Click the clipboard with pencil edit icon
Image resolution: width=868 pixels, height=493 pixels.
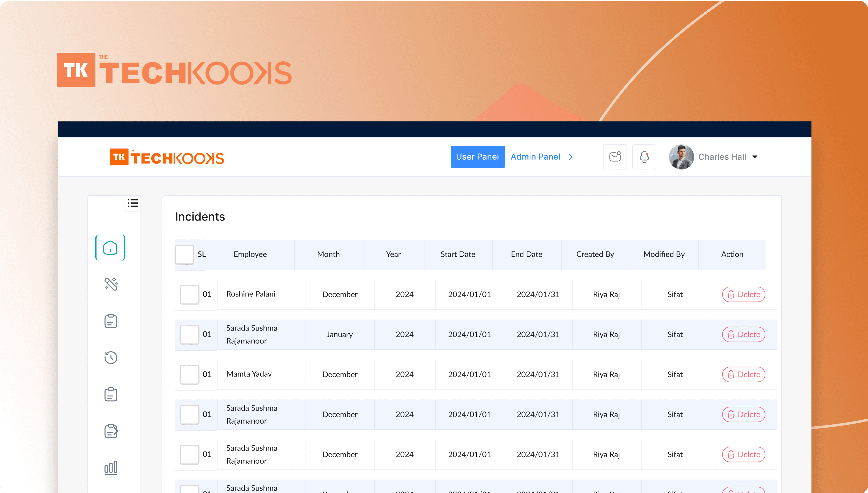tap(111, 431)
